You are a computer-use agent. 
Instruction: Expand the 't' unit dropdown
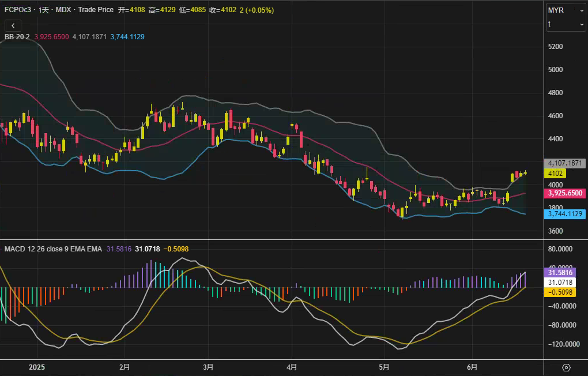[566, 24]
